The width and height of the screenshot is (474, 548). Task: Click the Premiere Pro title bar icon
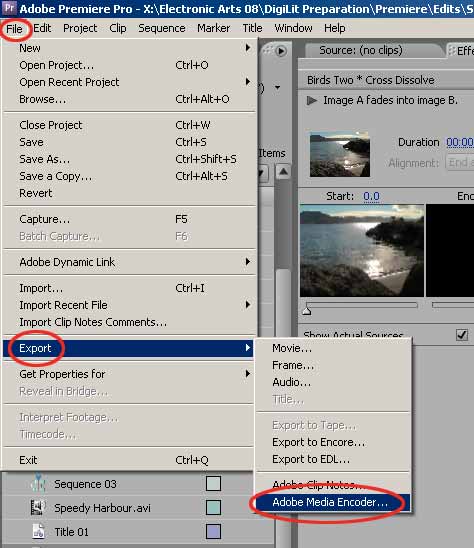tap(9, 8)
